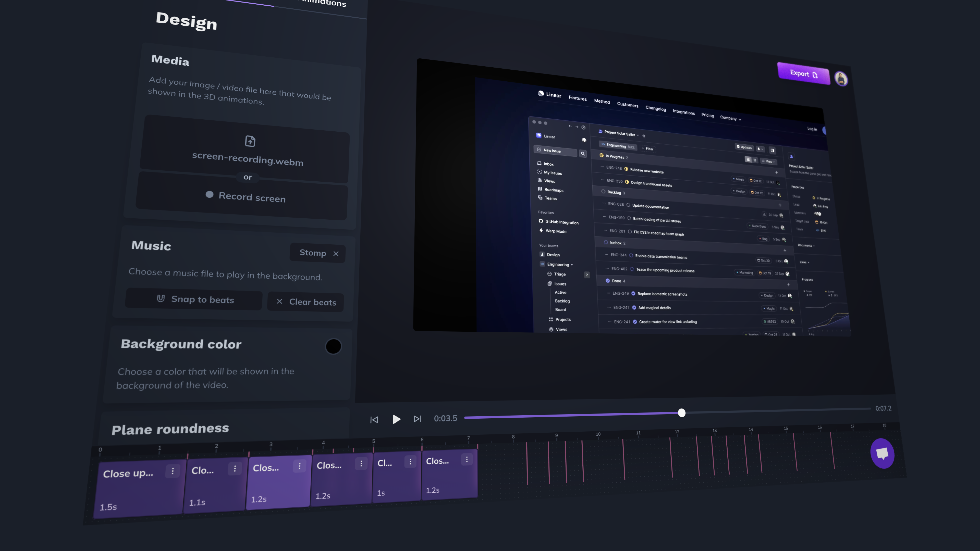The width and height of the screenshot is (980, 551).
Task: Click the Record screen button
Action: [242, 196]
